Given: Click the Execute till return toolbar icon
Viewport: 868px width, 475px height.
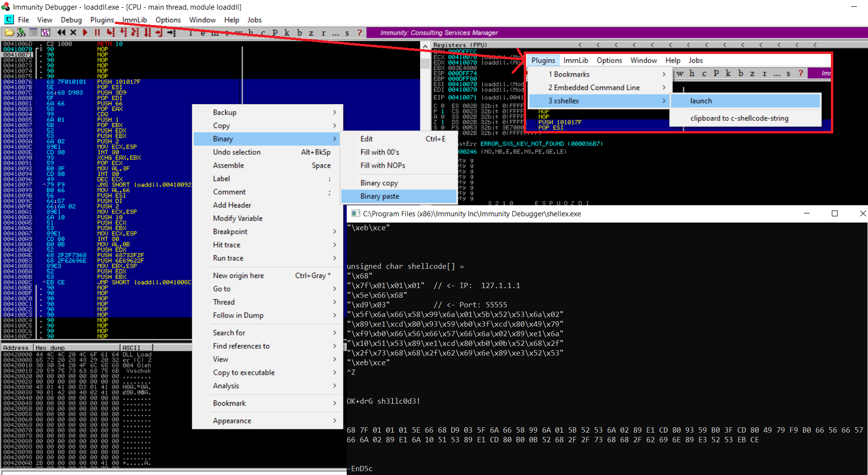Looking at the screenshot, I should [159, 33].
